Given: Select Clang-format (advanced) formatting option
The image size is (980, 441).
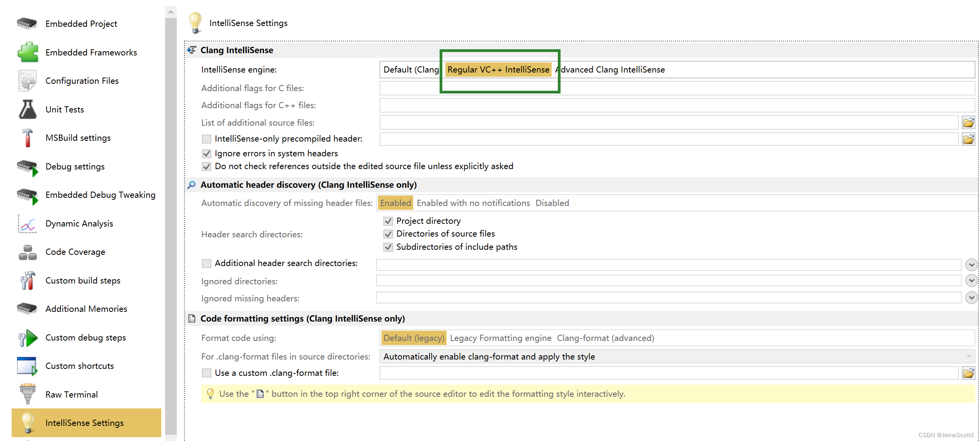Looking at the screenshot, I should coord(605,338).
